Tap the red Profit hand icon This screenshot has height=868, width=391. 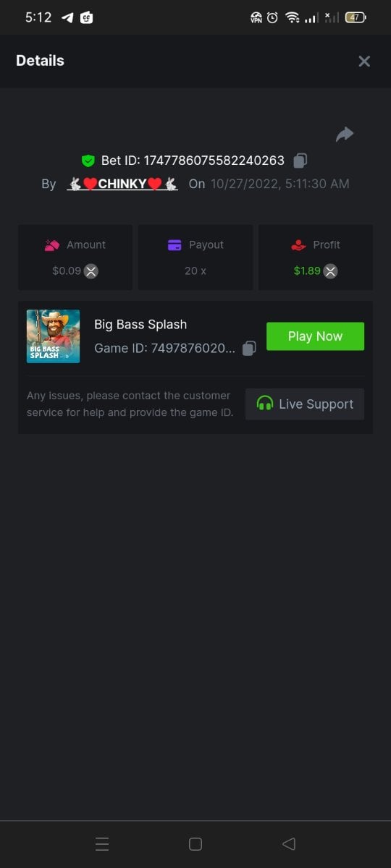pos(298,245)
